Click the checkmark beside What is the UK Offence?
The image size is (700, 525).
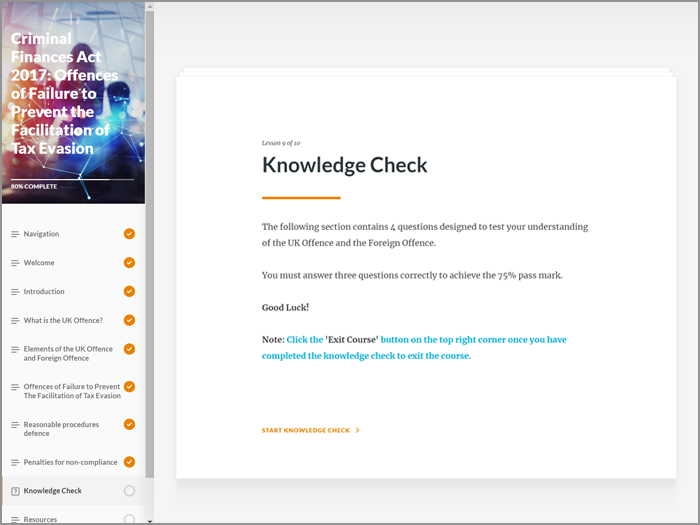click(x=129, y=320)
